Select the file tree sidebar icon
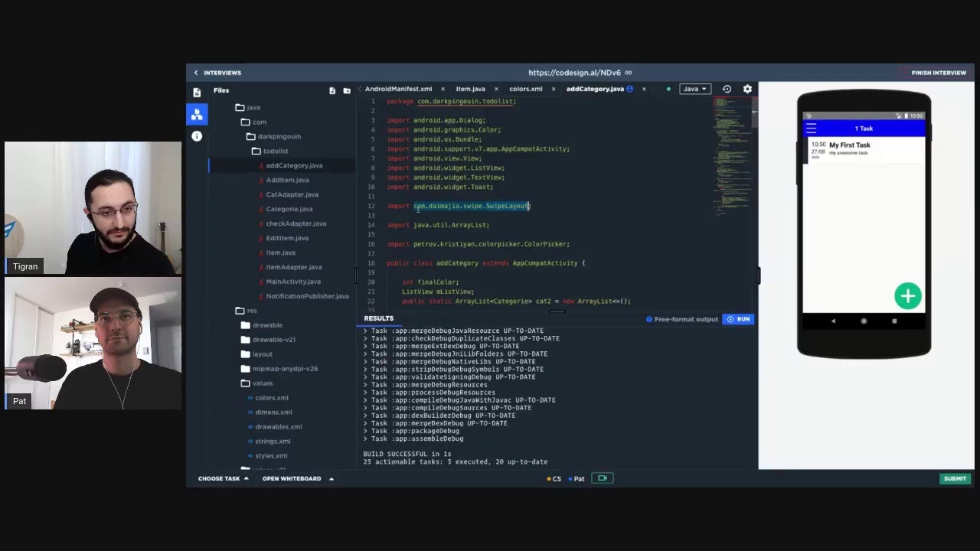This screenshot has width=980, height=551. tap(197, 114)
